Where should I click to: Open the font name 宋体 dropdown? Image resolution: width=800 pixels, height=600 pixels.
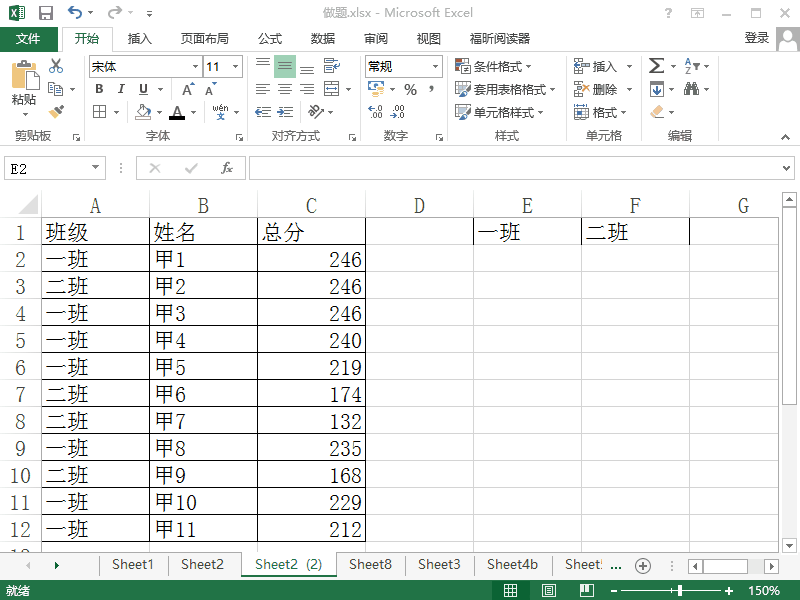(x=195, y=66)
